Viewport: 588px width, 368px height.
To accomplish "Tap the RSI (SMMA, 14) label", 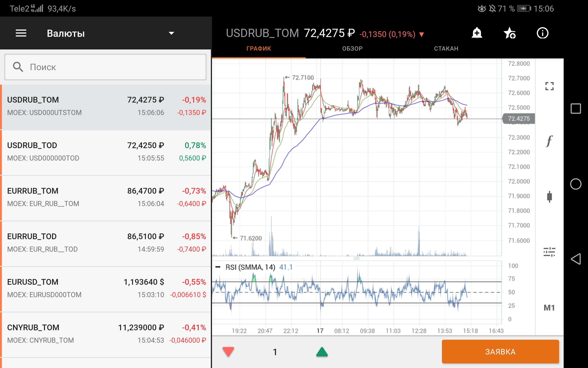I will (250, 267).
